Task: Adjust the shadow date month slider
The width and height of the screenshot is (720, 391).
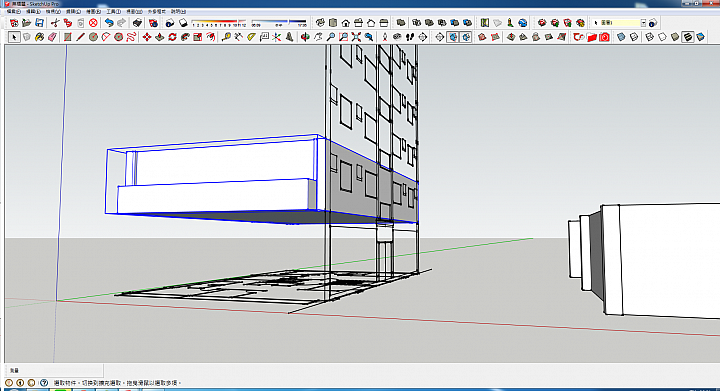Action: pos(219,22)
